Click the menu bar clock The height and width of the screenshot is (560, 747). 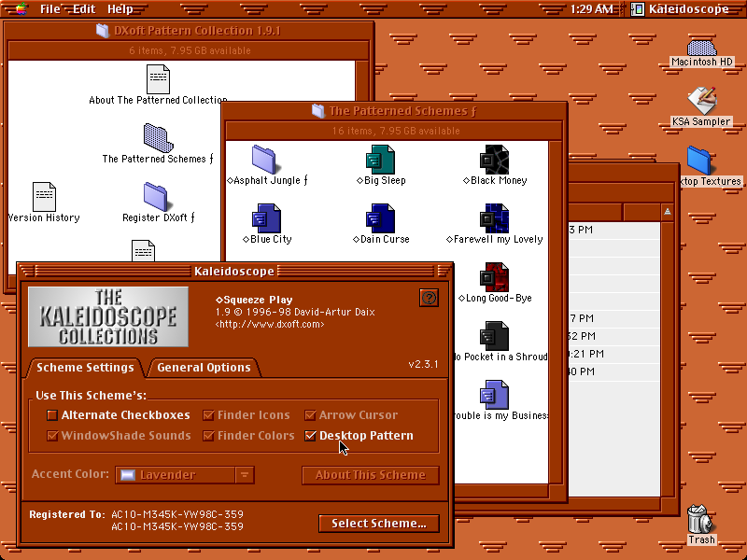(591, 9)
